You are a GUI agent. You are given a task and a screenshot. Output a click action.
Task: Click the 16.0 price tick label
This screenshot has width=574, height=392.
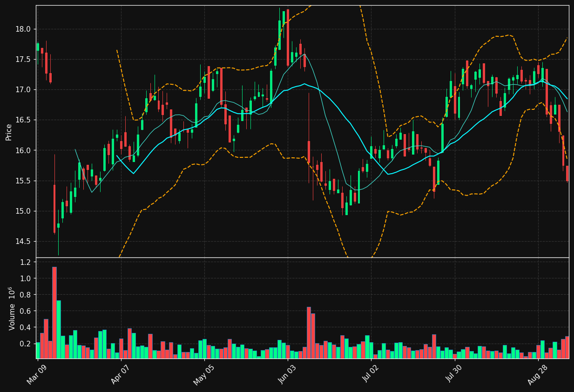23,150
